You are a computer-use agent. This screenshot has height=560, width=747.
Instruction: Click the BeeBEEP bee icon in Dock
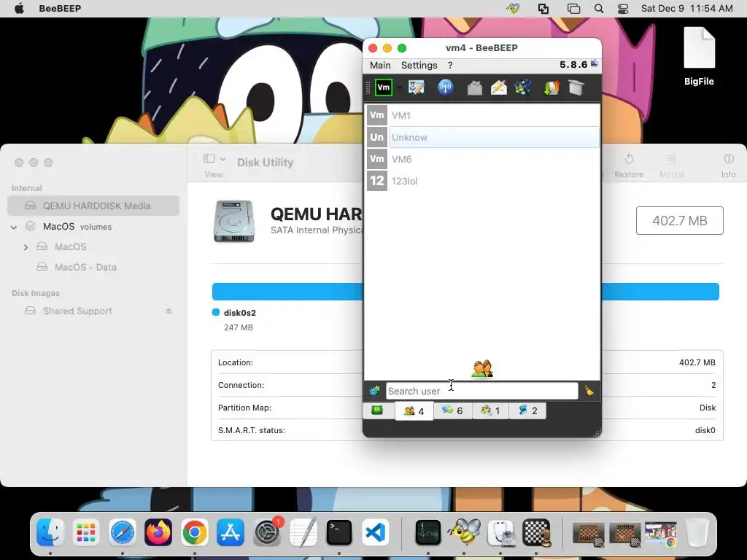click(x=464, y=532)
